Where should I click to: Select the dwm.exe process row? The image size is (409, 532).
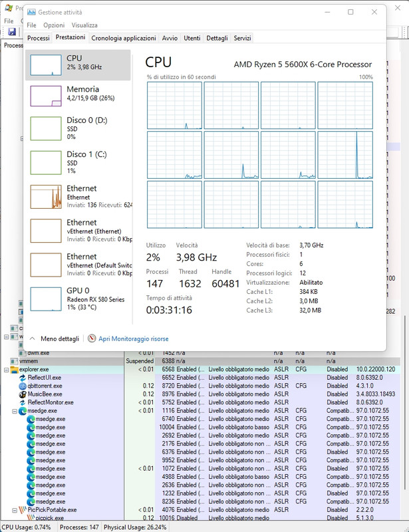[202, 353]
